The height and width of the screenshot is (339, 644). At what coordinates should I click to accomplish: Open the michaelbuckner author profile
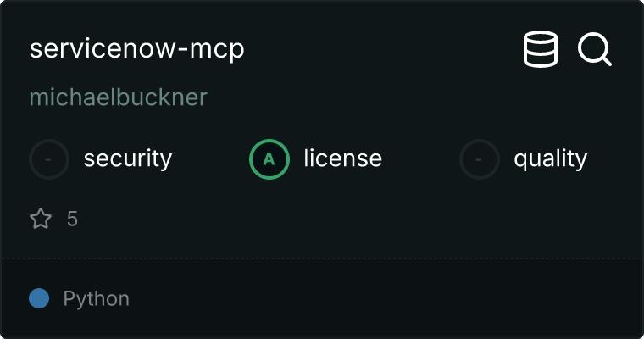tap(119, 97)
